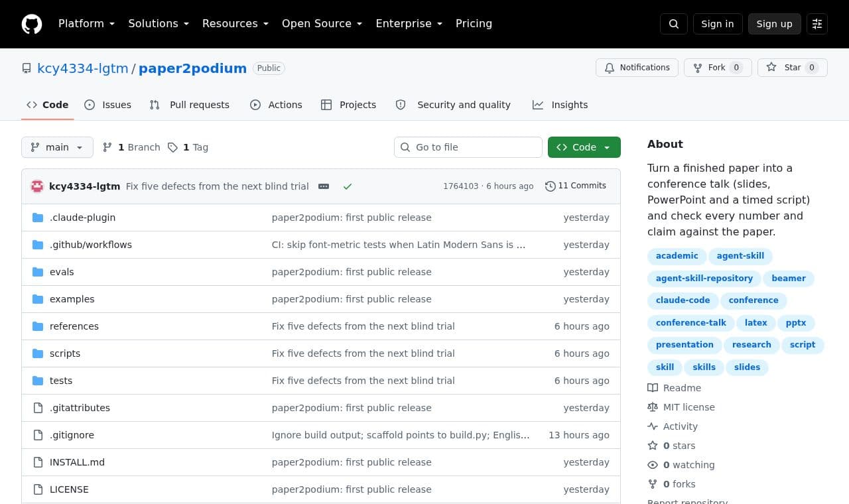
Task: Click the .gitignore file icon
Action: click(x=38, y=435)
